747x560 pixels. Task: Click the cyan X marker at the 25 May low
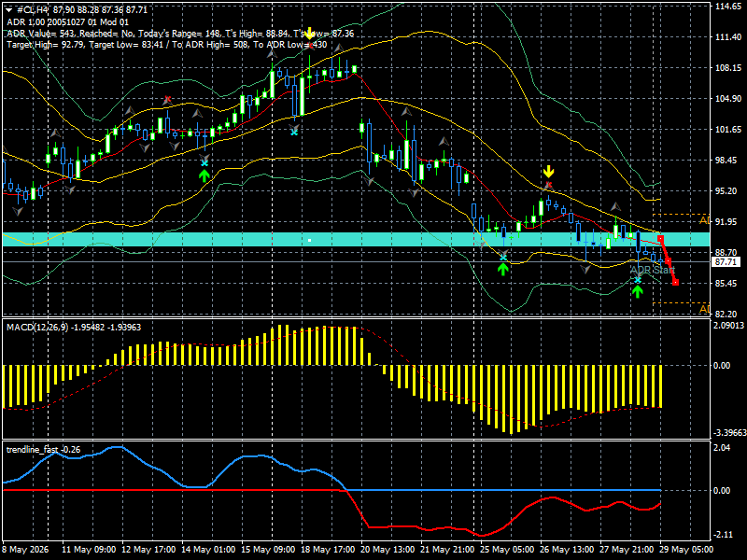point(503,258)
